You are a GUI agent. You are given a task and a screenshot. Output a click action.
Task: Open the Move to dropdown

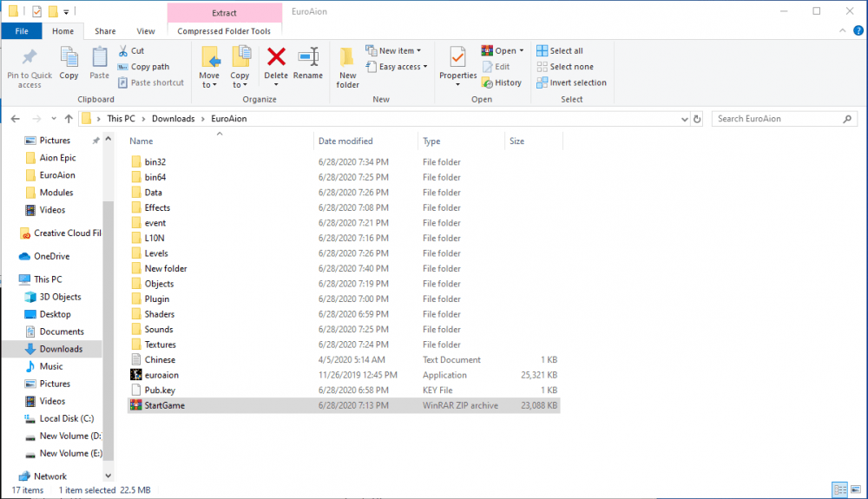tap(209, 81)
